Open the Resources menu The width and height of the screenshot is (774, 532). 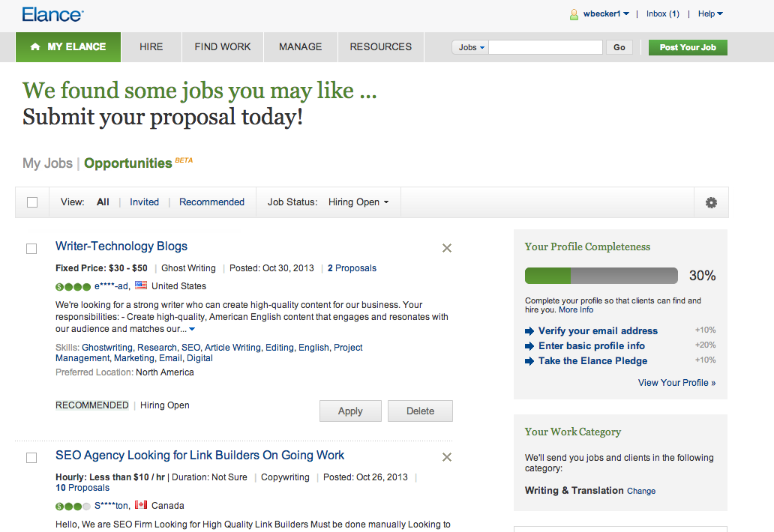[x=380, y=47]
